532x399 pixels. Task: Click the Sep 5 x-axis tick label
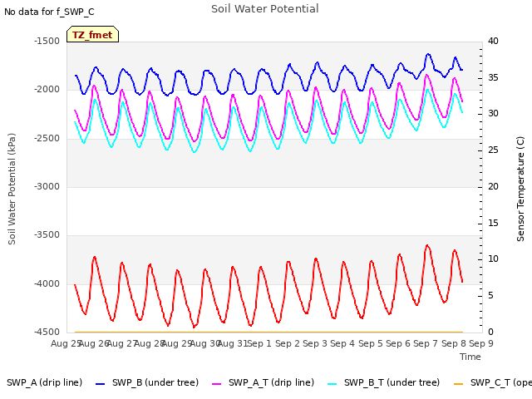(370, 343)
